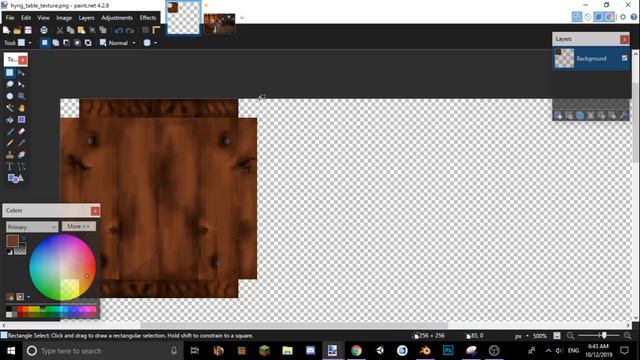Viewport: 640px width, 360px height.
Task: Click the Save disk icon
Action: coord(28,30)
